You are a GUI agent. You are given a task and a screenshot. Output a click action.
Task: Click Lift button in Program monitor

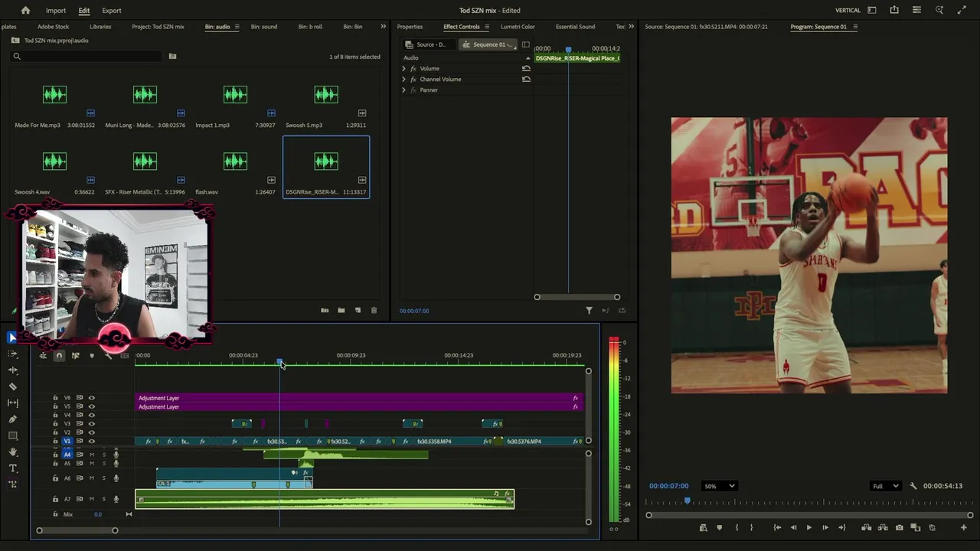click(866, 527)
